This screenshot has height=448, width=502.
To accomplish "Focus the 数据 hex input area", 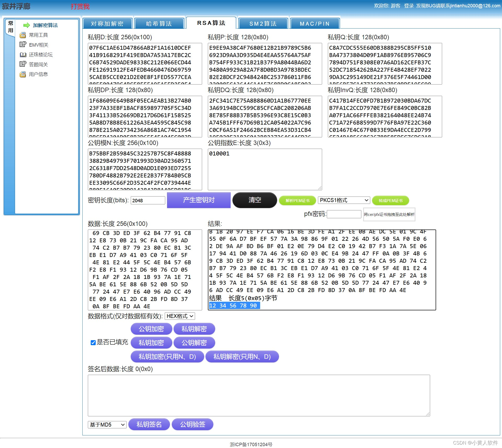I will (145, 270).
